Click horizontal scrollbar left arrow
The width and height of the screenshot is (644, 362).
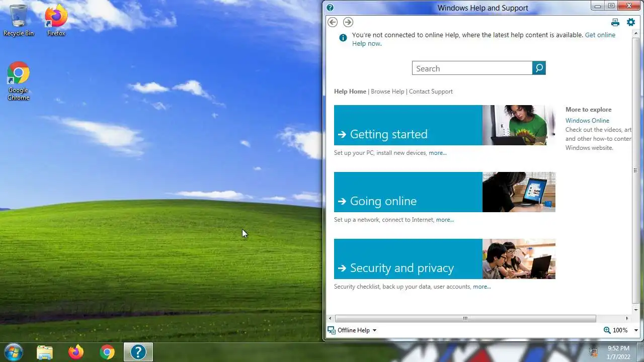pos(330,318)
